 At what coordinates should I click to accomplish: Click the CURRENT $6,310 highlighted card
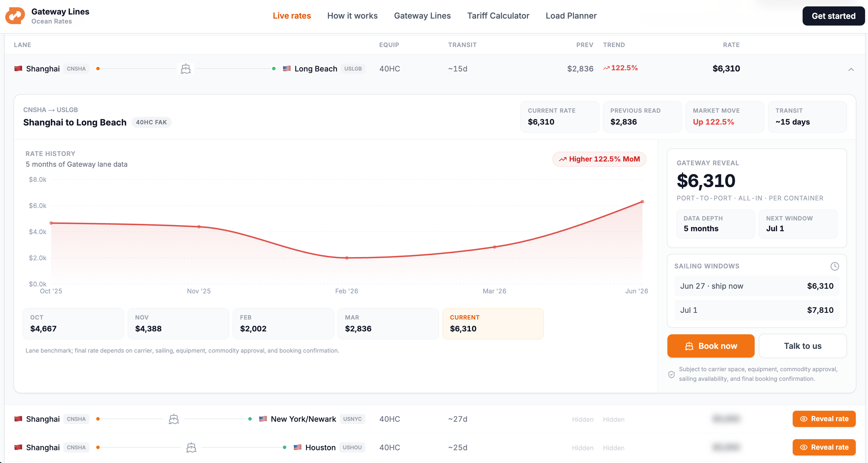tap(493, 324)
